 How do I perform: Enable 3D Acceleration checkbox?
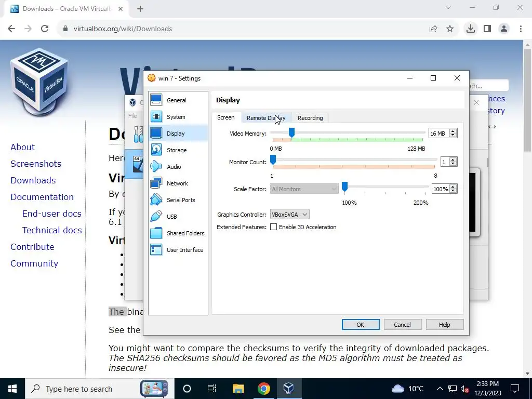273,227
